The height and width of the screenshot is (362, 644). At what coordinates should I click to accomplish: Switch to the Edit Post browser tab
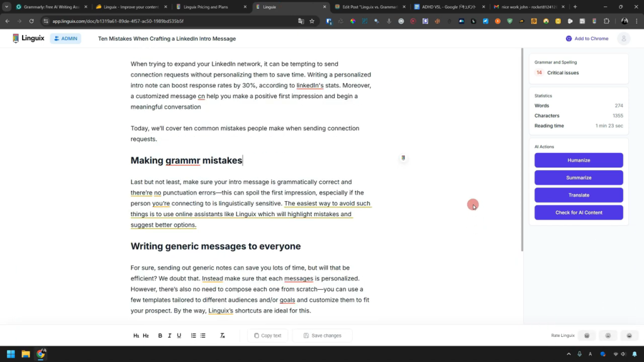point(370,7)
